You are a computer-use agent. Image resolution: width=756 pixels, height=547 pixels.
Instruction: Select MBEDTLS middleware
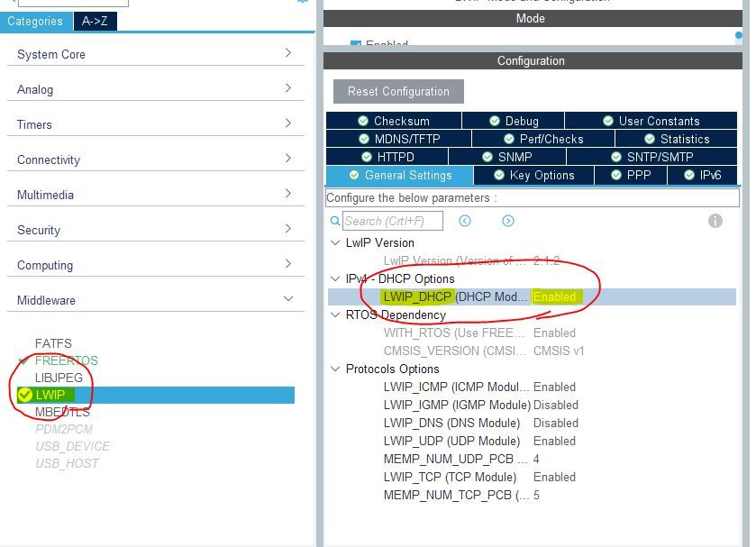pyautogui.click(x=62, y=413)
